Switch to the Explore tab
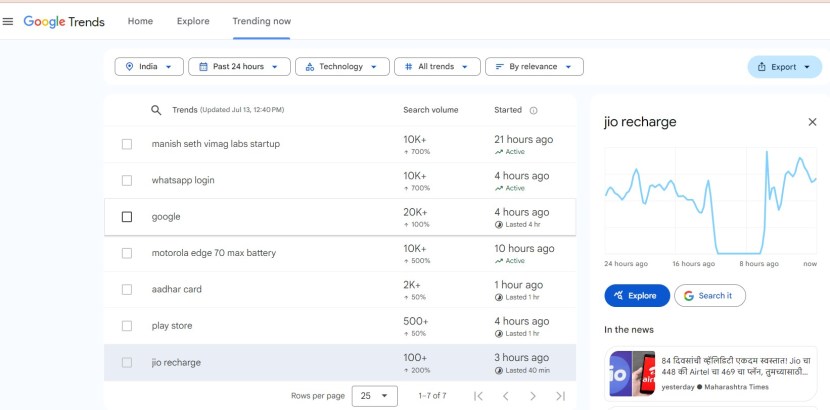The image size is (830, 410). pos(193,21)
